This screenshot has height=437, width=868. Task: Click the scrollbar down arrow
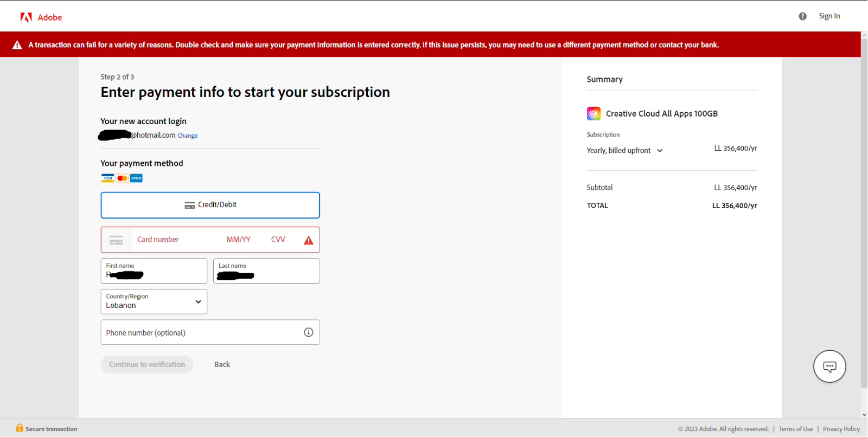864,415
